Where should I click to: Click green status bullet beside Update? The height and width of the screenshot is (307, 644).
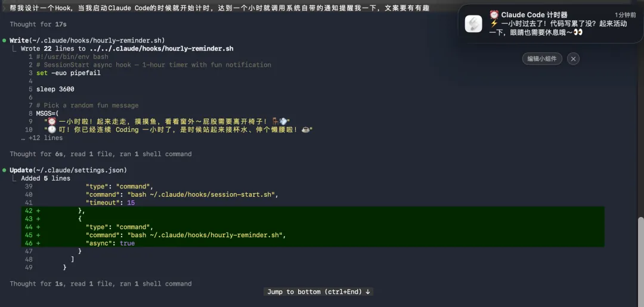click(5, 170)
